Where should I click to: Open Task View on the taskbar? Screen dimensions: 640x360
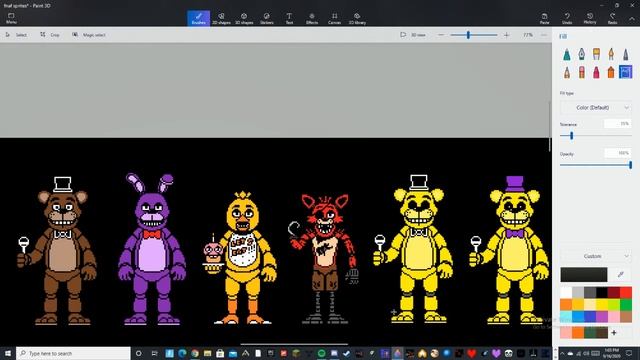[154, 353]
